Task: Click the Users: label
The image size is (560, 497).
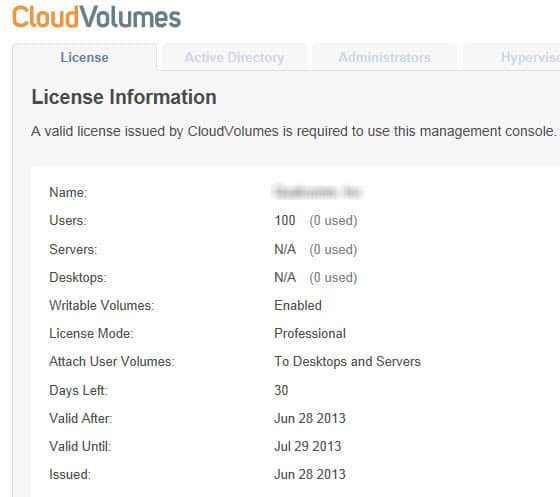Action: 68,220
